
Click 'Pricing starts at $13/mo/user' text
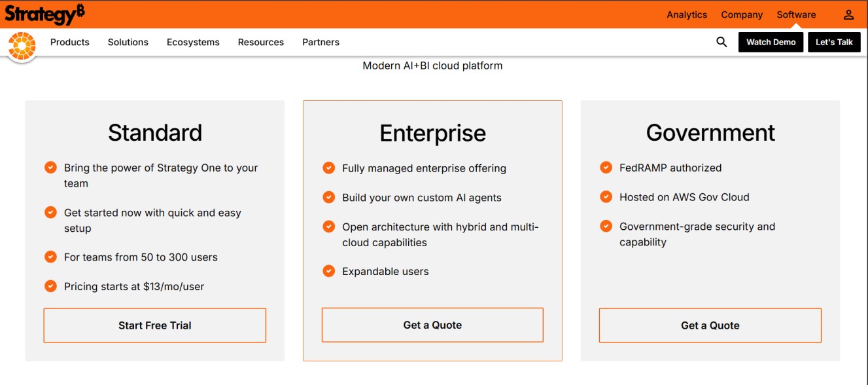click(x=134, y=286)
